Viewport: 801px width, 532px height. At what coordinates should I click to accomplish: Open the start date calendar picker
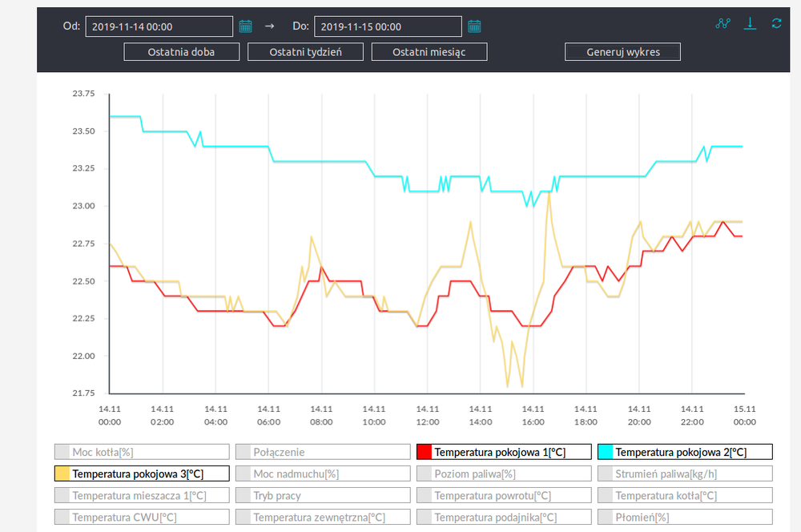pos(246,26)
